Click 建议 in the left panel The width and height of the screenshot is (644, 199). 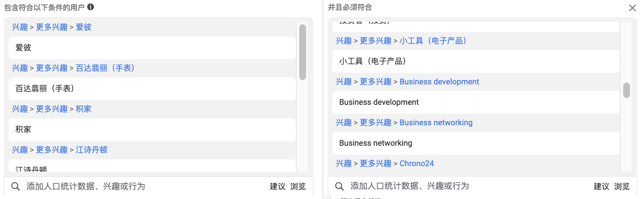coord(278,186)
